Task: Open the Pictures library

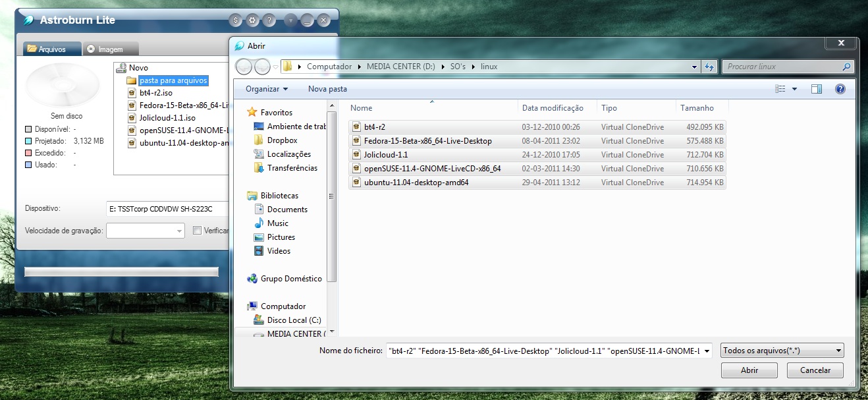Action: tap(281, 237)
